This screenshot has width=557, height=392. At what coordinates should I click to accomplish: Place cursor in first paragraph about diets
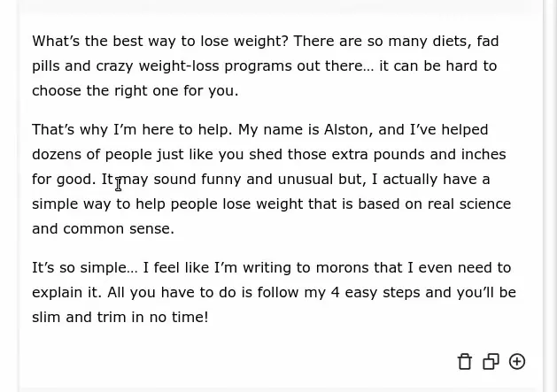(x=266, y=65)
